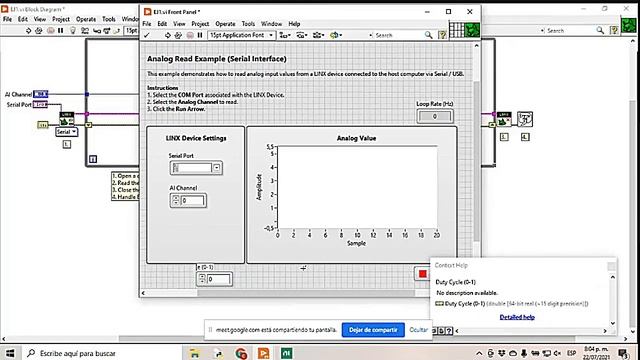Toggle Highlight Execution light bulb
Image resolution: width=640 pixels, height=360 pixels.
pyautogui.click(x=73, y=31)
